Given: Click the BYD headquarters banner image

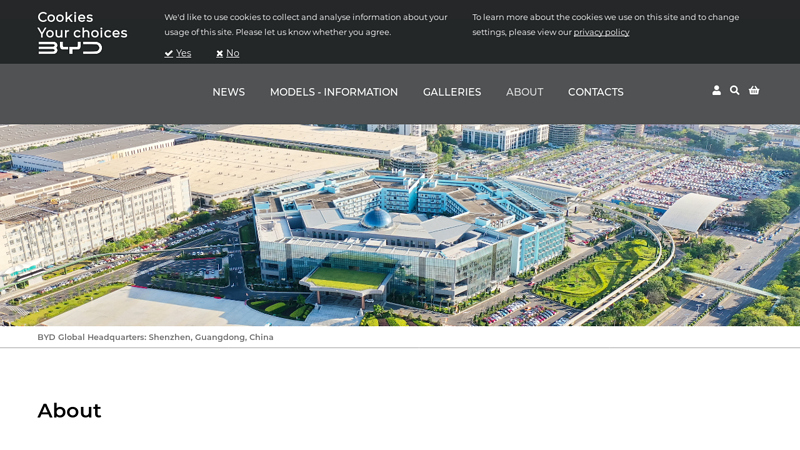Looking at the screenshot, I should coord(400,225).
